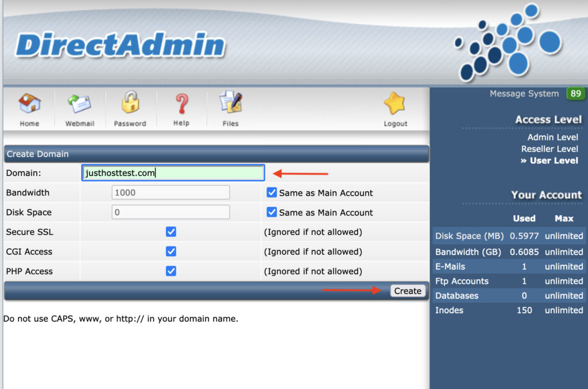Click the Create button

point(408,291)
